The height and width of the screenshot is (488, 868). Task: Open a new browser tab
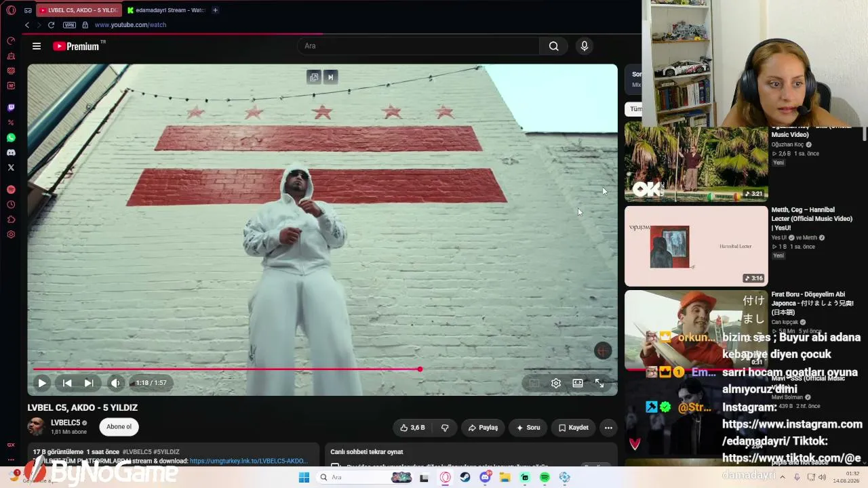click(215, 10)
